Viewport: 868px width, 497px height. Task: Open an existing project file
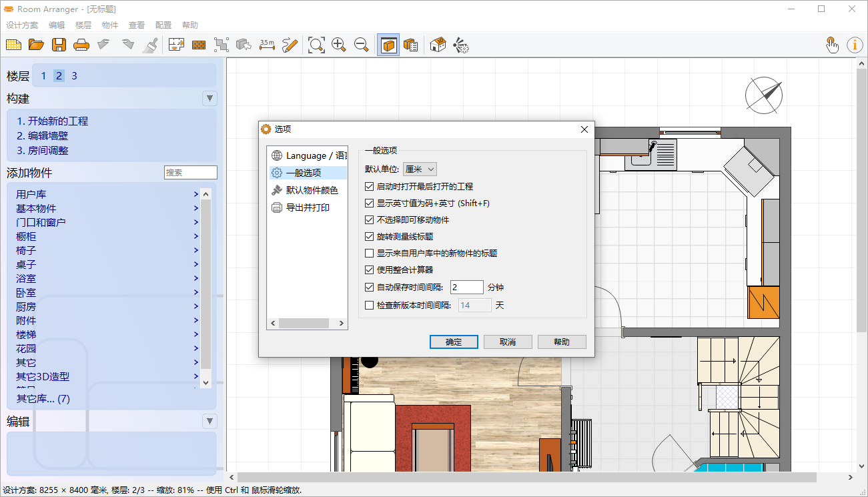pos(36,45)
